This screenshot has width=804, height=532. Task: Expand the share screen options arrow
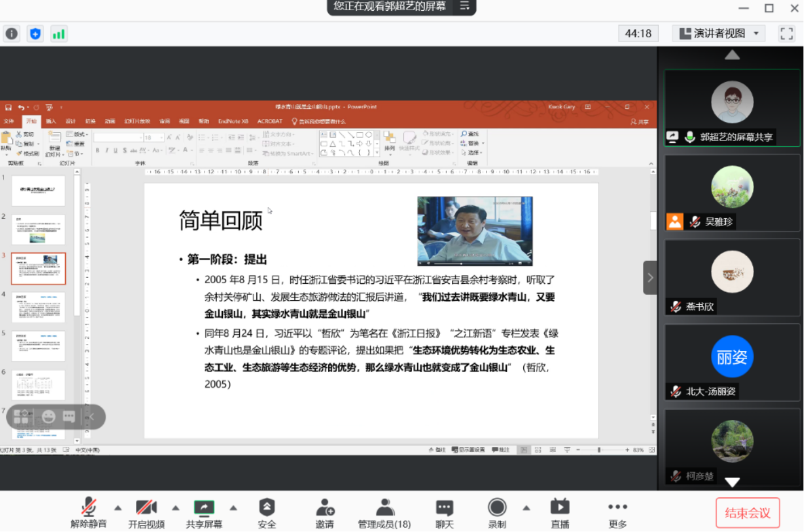click(233, 507)
